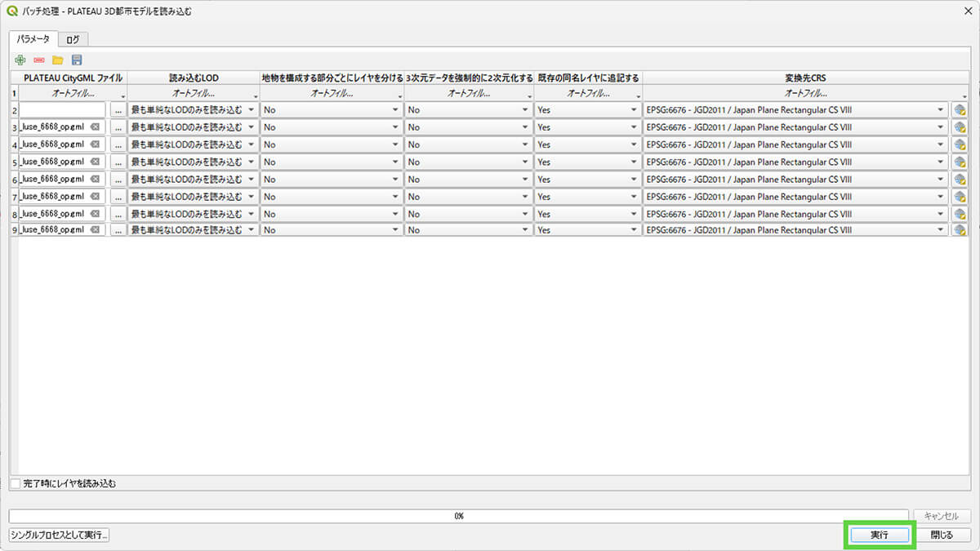Screen dimensions: 980x551
Task: Switch to the ログ tab
Action: point(73,39)
